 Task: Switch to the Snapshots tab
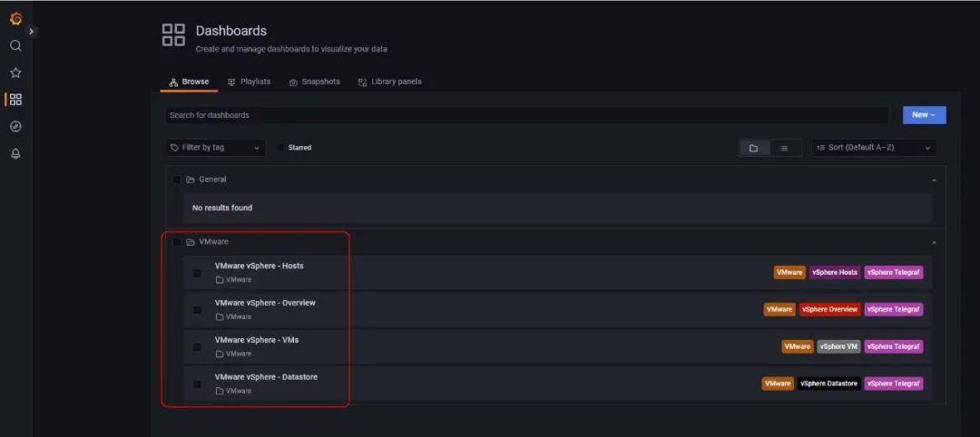tap(314, 82)
